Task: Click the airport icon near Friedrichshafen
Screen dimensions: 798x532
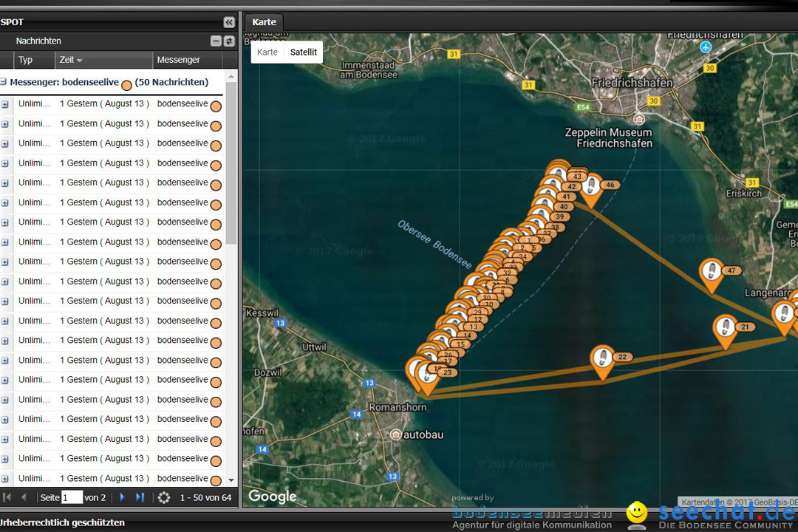Action: pyautogui.click(x=706, y=47)
